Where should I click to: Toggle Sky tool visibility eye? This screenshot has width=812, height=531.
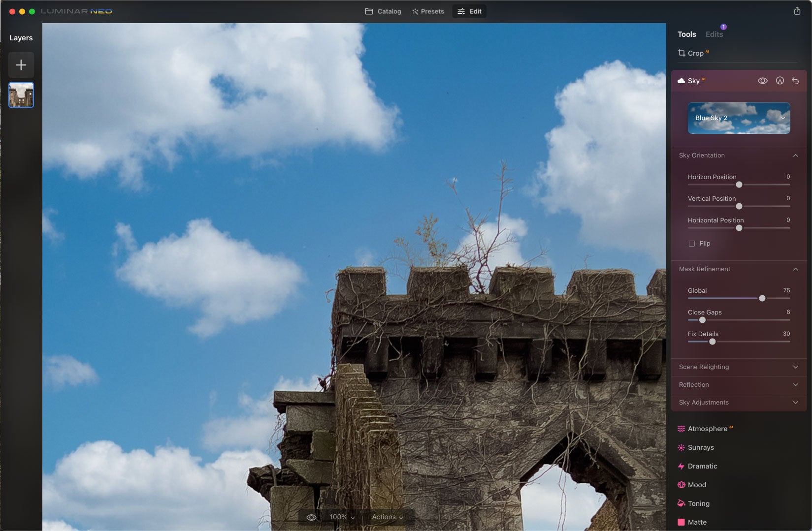(x=762, y=81)
